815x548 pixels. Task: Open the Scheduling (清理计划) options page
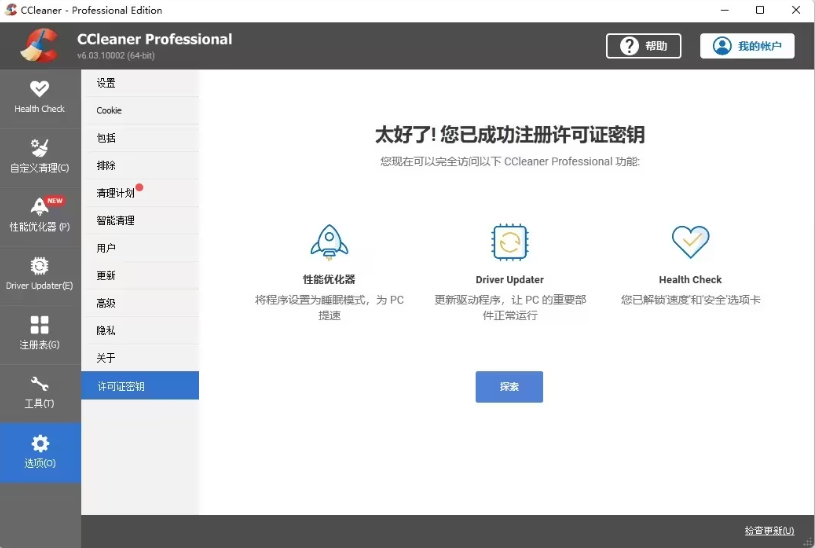click(140, 193)
